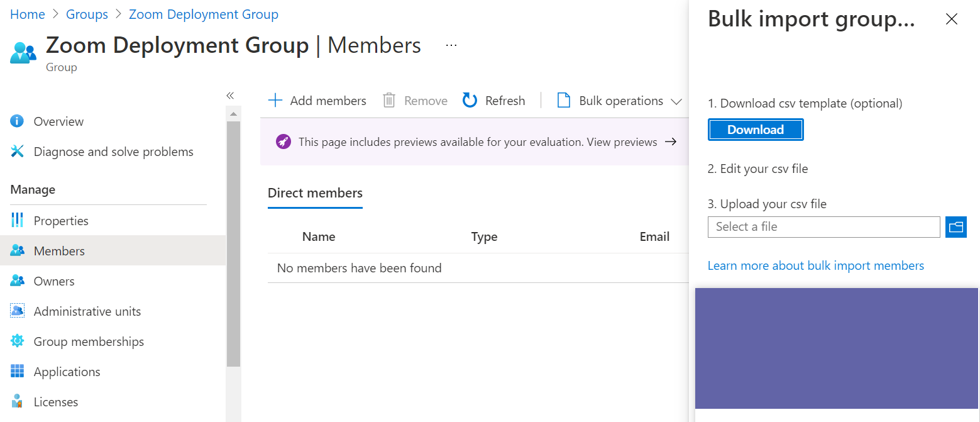Open the ellipsis more options menu
The image size is (980, 422).
[451, 45]
